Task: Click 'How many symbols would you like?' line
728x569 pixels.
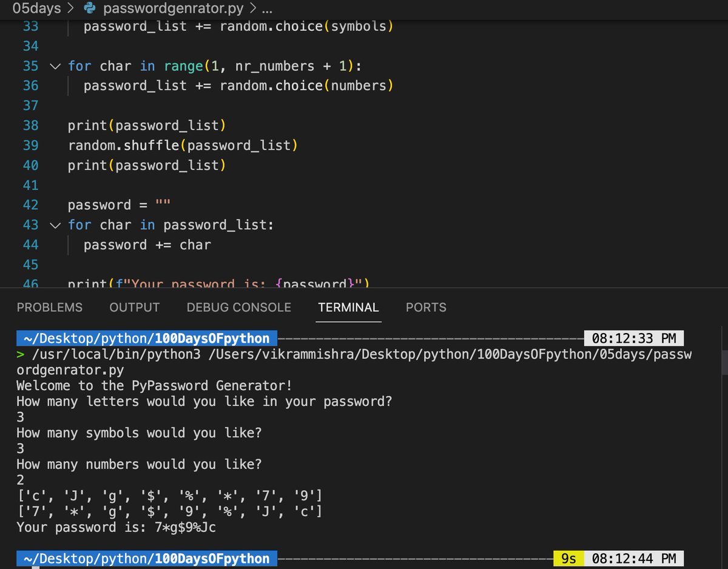Action: click(139, 433)
